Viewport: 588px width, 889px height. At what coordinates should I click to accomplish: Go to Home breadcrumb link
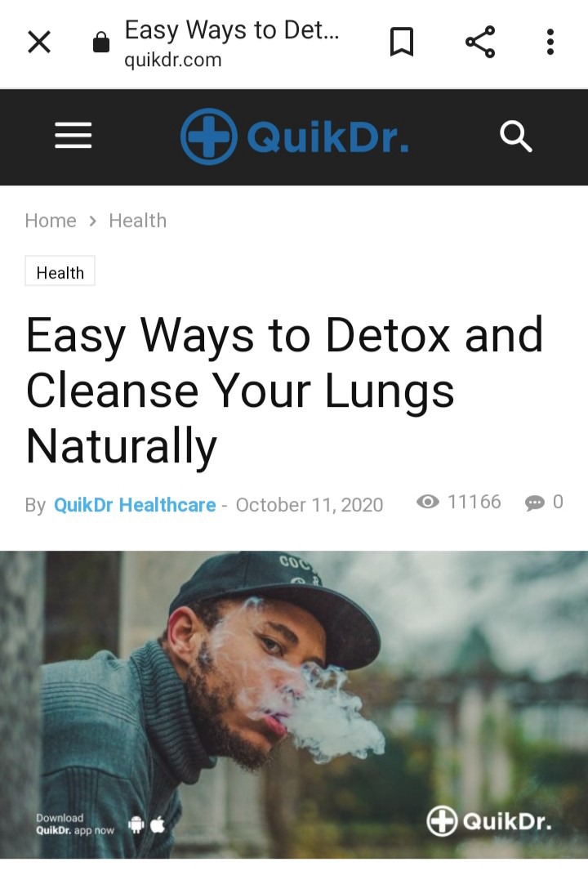click(51, 221)
